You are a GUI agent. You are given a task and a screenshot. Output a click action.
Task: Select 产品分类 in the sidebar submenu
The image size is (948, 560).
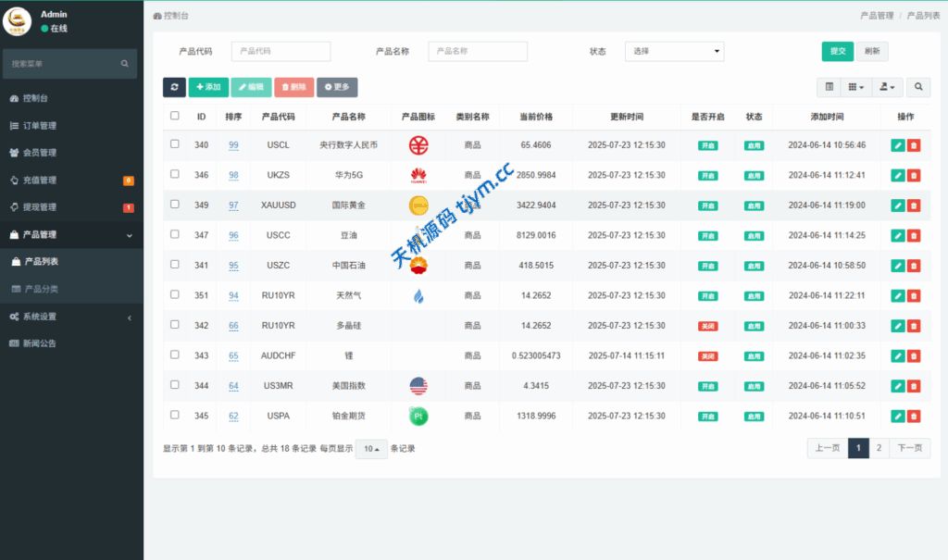click(41, 289)
